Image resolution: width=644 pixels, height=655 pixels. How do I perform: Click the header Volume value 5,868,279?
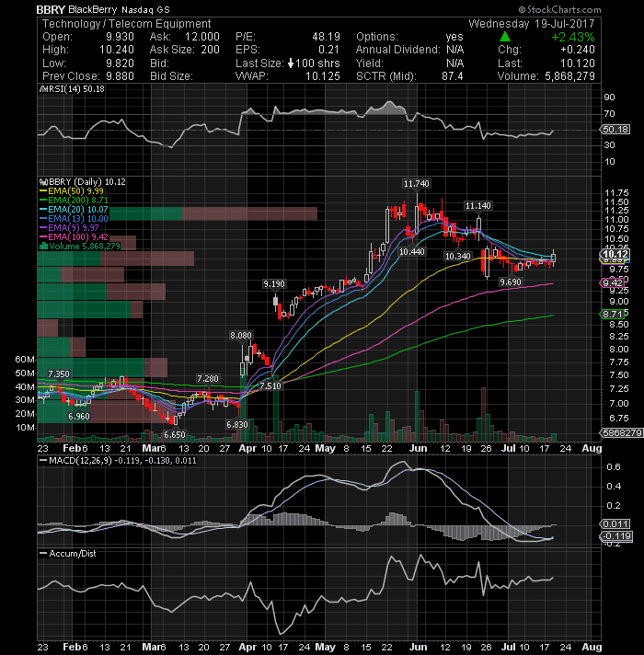569,76
